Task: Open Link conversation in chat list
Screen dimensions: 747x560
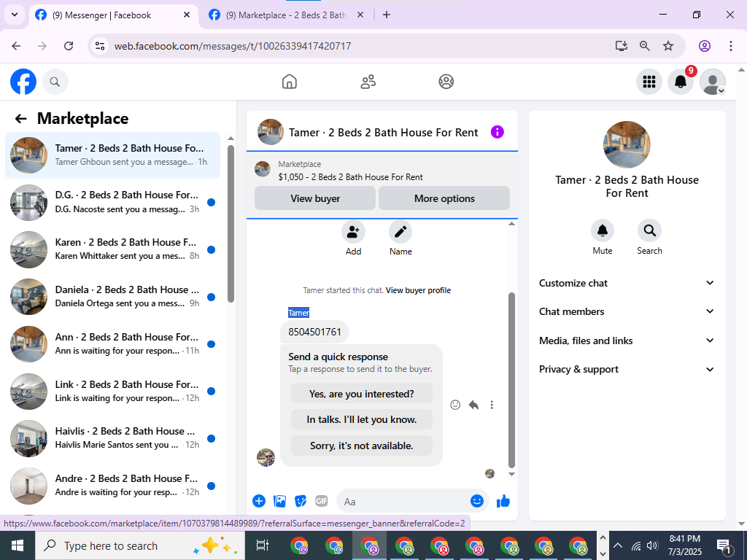Action: coord(112,392)
